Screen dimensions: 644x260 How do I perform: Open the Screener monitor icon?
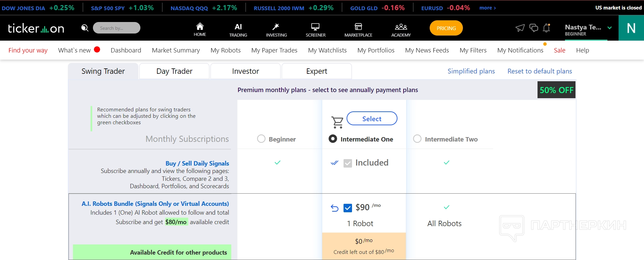(x=315, y=26)
